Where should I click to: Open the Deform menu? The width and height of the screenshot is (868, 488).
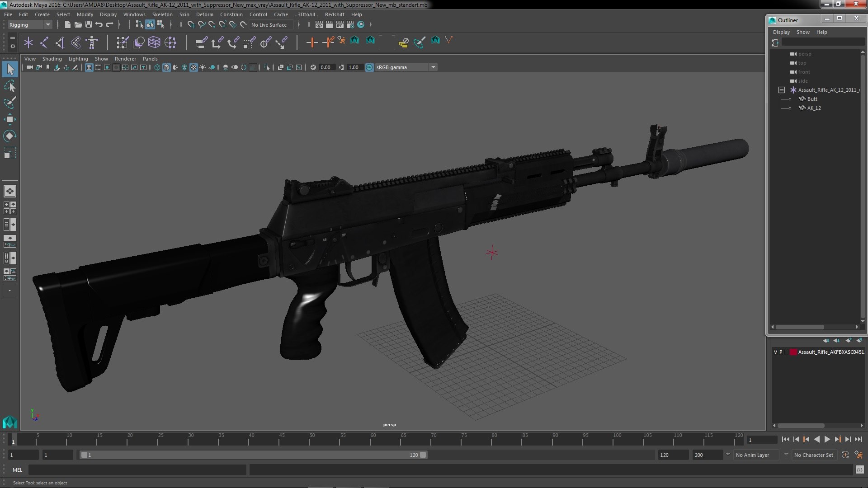tap(204, 14)
